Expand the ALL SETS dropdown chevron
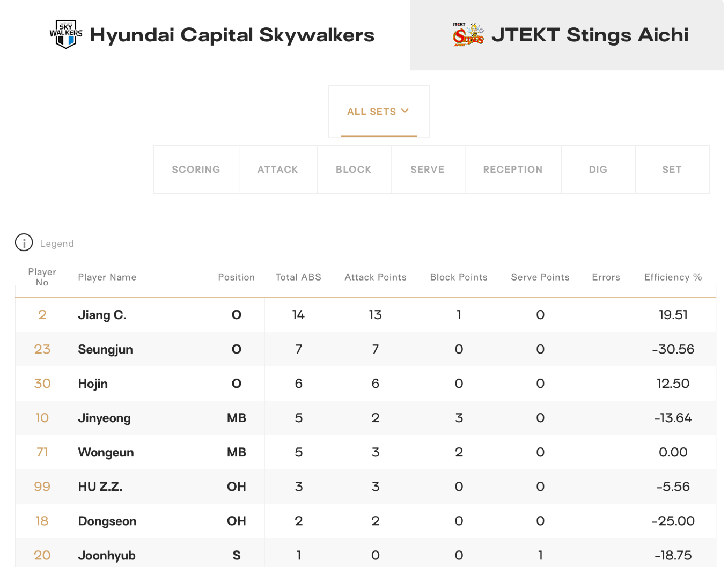Viewport: 728px width, 567px height. (x=405, y=111)
